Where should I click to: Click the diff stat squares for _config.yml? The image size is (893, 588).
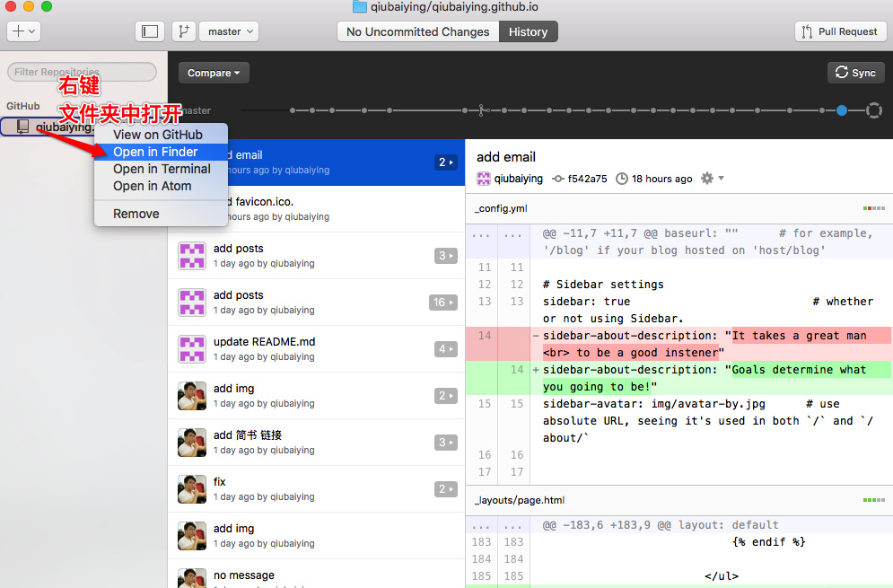click(x=873, y=208)
